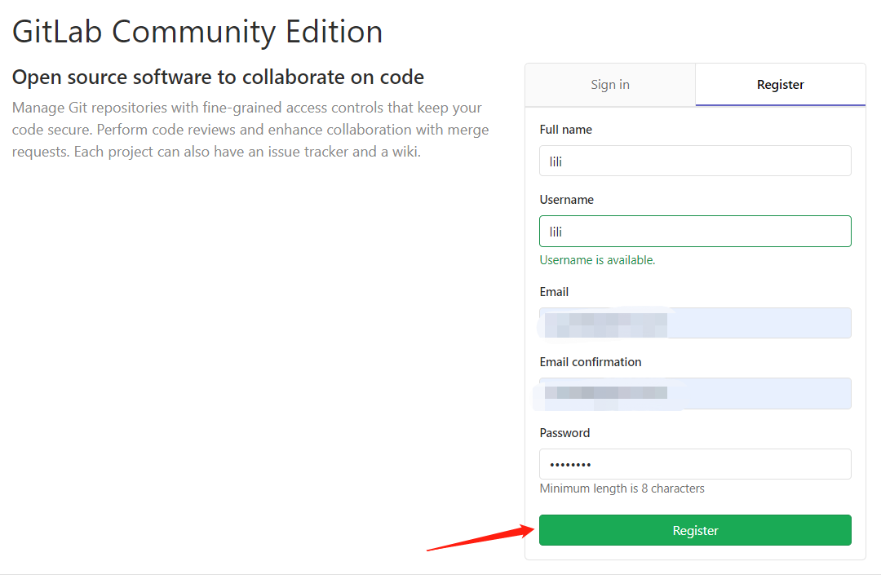881x588 pixels.
Task: Click the 'GitLab Community Edition' heading
Action: click(x=197, y=32)
